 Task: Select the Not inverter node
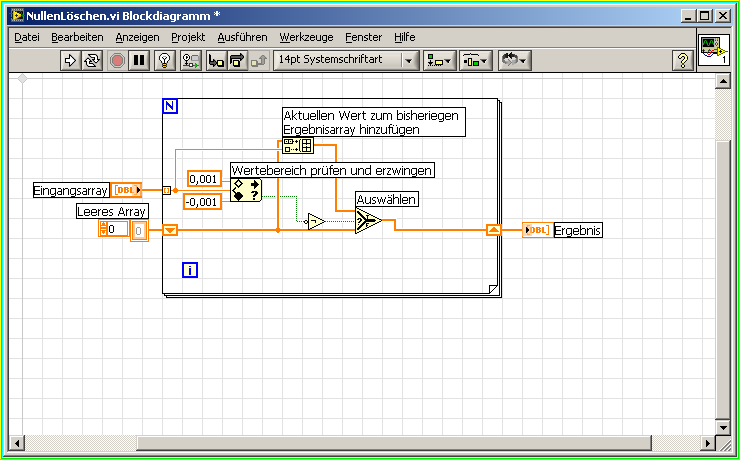point(316,221)
